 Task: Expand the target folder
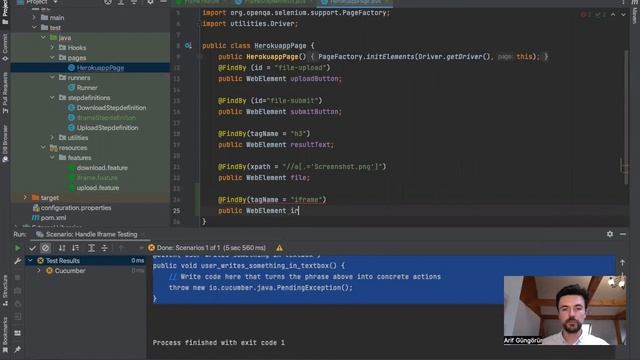(x=25, y=198)
